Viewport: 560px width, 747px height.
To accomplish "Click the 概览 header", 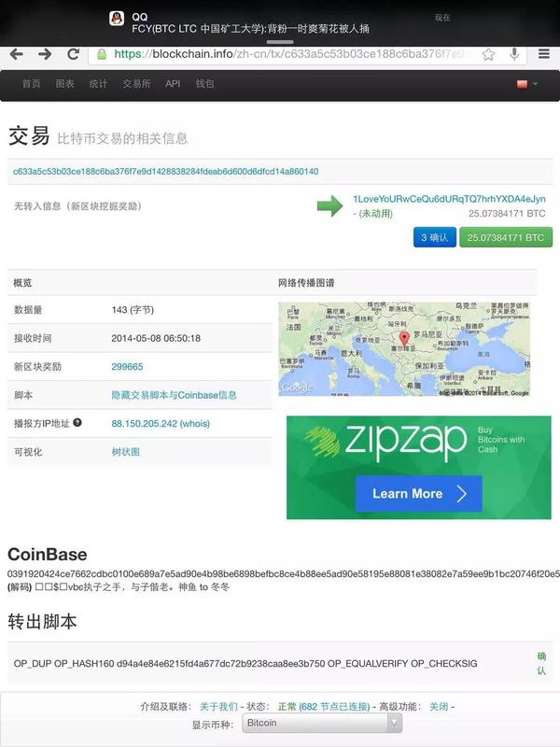I will tap(22, 283).
